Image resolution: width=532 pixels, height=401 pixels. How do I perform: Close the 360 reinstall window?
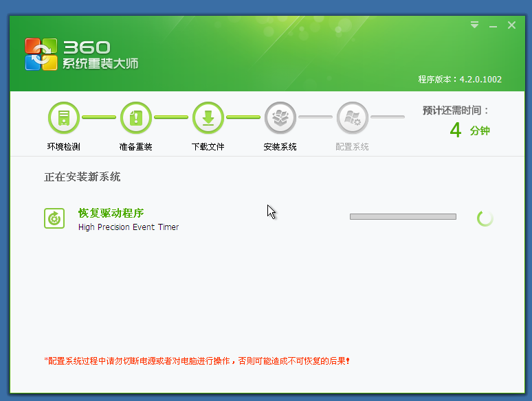pos(511,25)
